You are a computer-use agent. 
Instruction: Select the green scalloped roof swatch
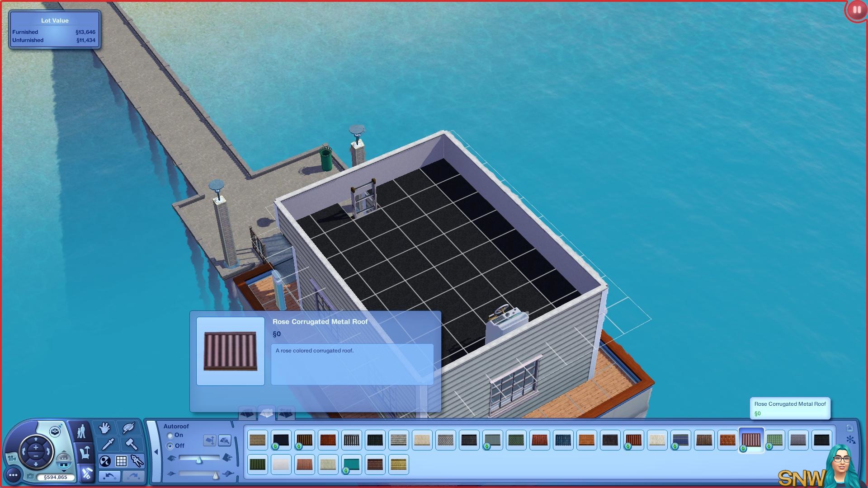(516, 440)
